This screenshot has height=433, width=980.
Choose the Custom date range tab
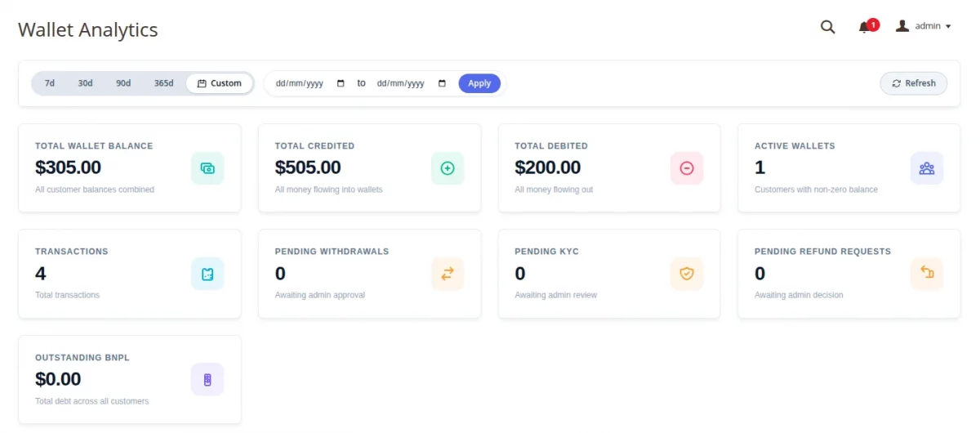coord(220,83)
